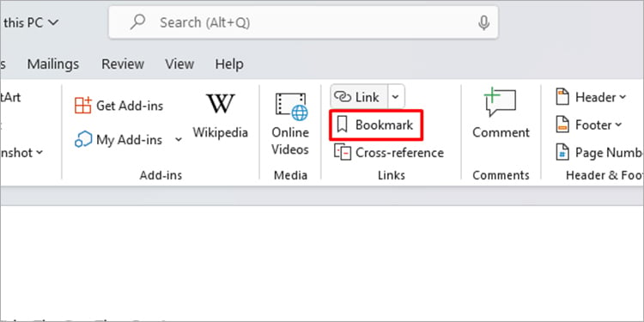Click the Cross-reference icon

[x=342, y=153]
